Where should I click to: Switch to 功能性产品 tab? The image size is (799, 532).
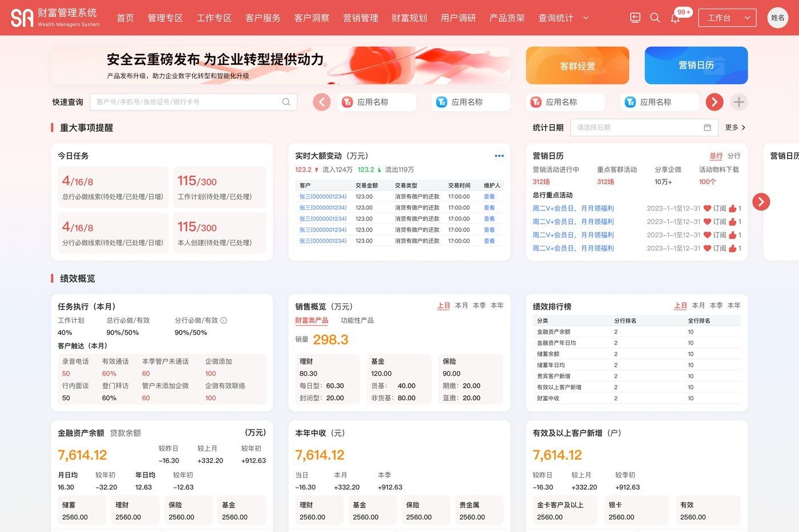[x=357, y=320]
